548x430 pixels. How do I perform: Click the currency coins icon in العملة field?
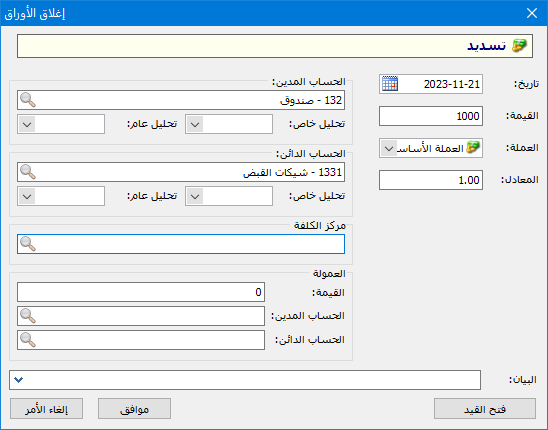pyautogui.click(x=473, y=148)
